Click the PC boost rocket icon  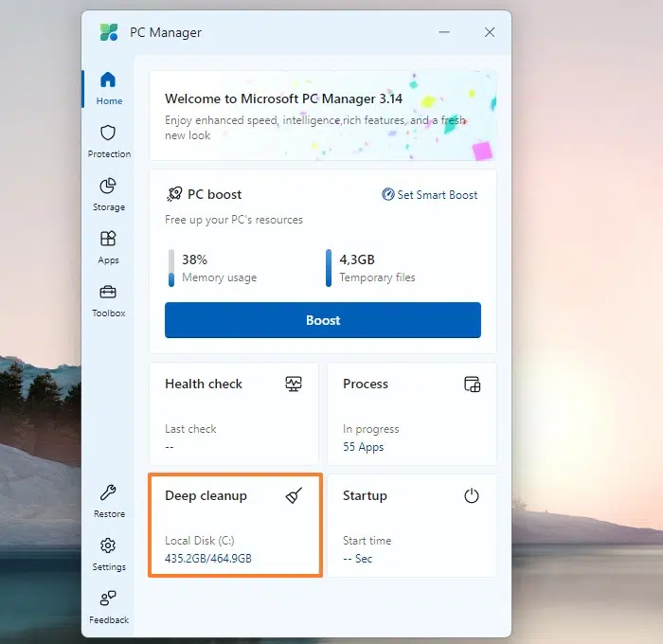point(174,194)
